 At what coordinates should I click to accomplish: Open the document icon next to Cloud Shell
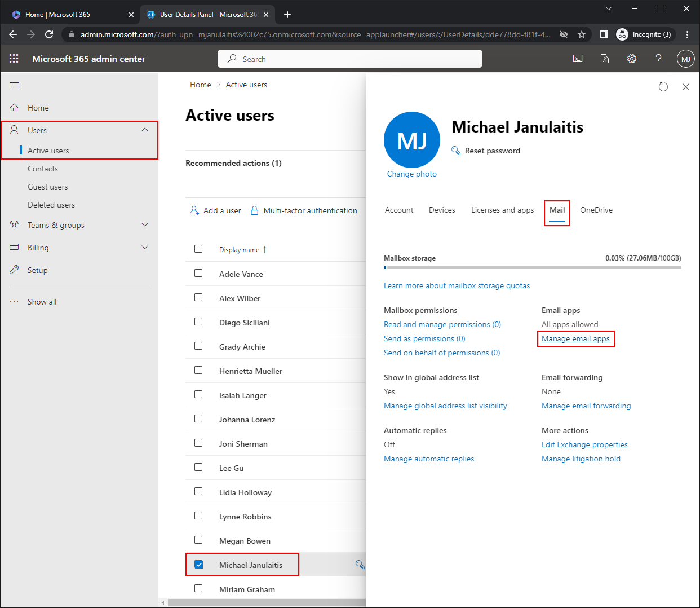coord(605,59)
